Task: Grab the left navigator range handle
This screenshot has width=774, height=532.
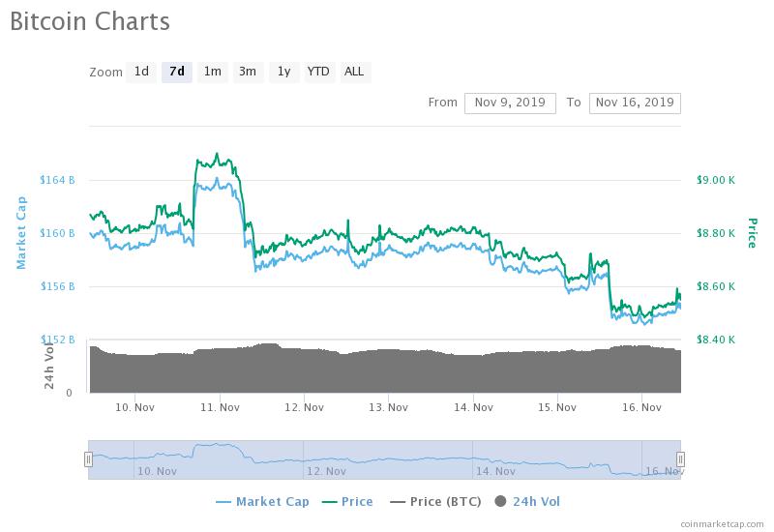Action: click(x=88, y=458)
